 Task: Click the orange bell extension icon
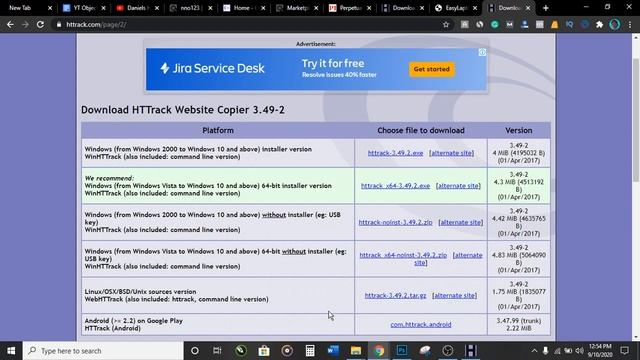pos(554,24)
